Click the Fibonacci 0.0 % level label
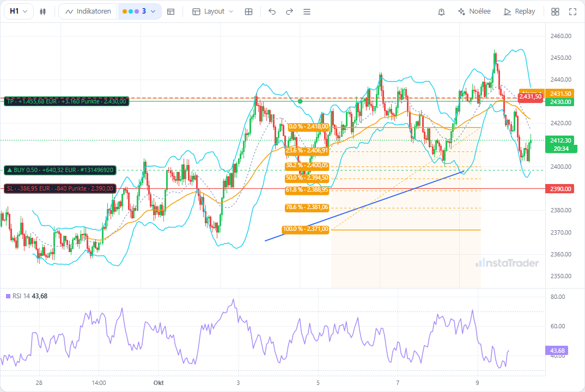This screenshot has height=392, width=585. [x=308, y=127]
